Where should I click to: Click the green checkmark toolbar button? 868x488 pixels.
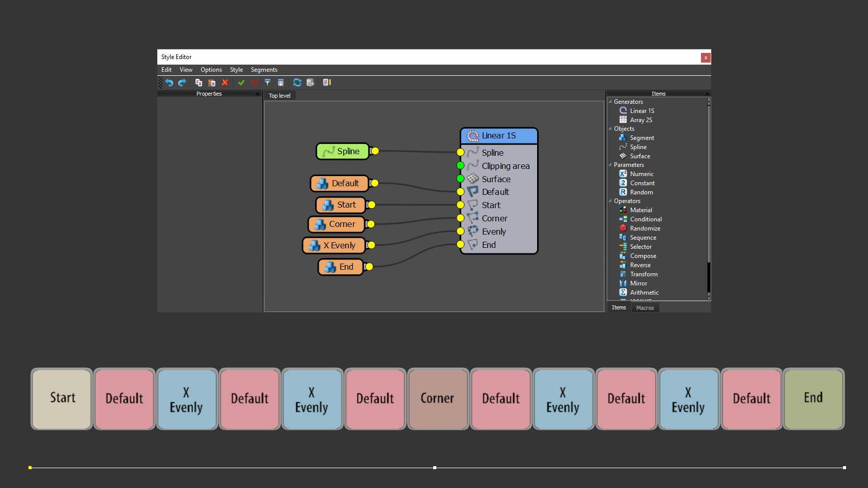[x=241, y=82]
